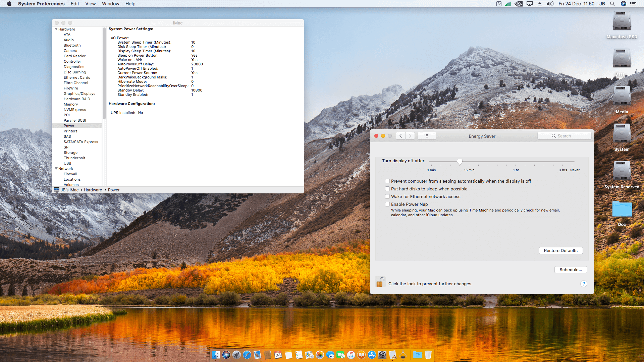The width and height of the screenshot is (644, 362).
Task: Click the volume icon in the menu bar
Action: [x=549, y=4]
